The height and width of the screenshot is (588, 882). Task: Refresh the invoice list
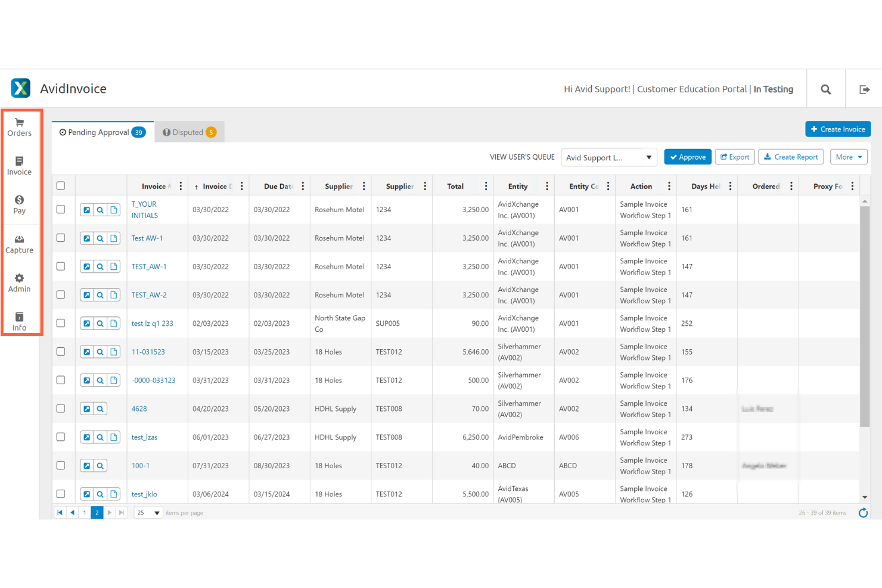863,512
